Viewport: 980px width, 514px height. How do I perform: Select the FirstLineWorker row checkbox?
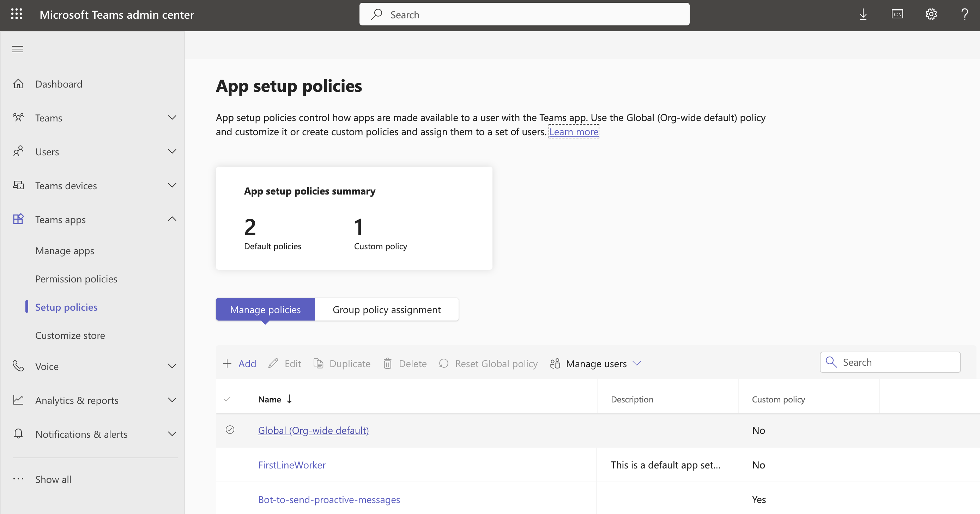pyautogui.click(x=231, y=465)
